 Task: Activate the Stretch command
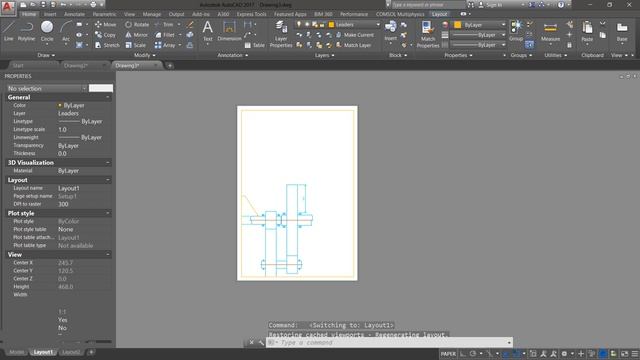107,45
